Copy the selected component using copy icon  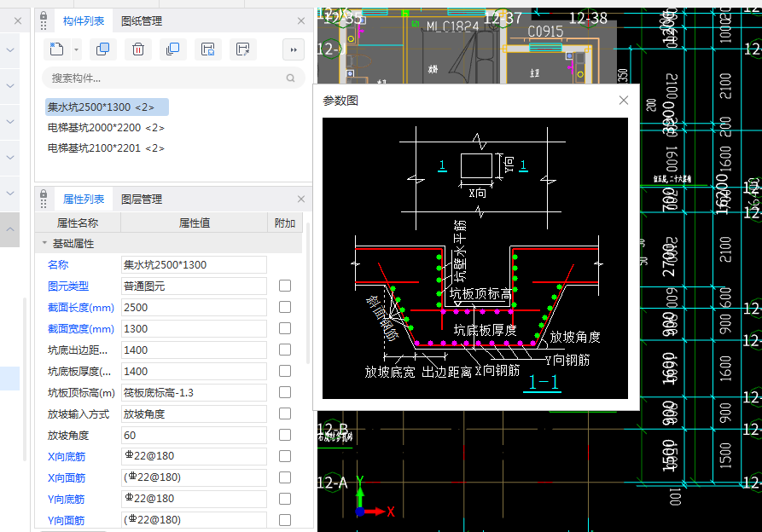[x=102, y=49]
